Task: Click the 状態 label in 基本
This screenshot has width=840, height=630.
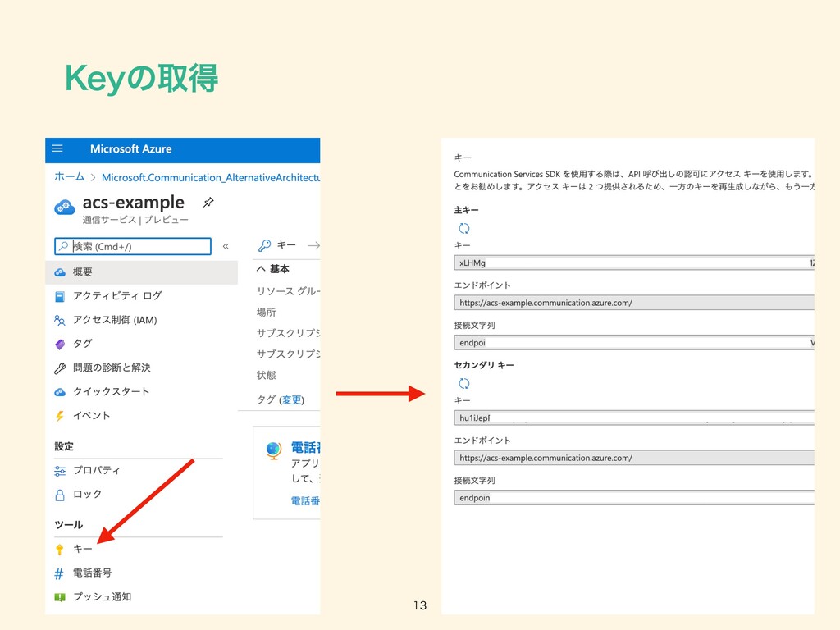Action: [x=267, y=375]
